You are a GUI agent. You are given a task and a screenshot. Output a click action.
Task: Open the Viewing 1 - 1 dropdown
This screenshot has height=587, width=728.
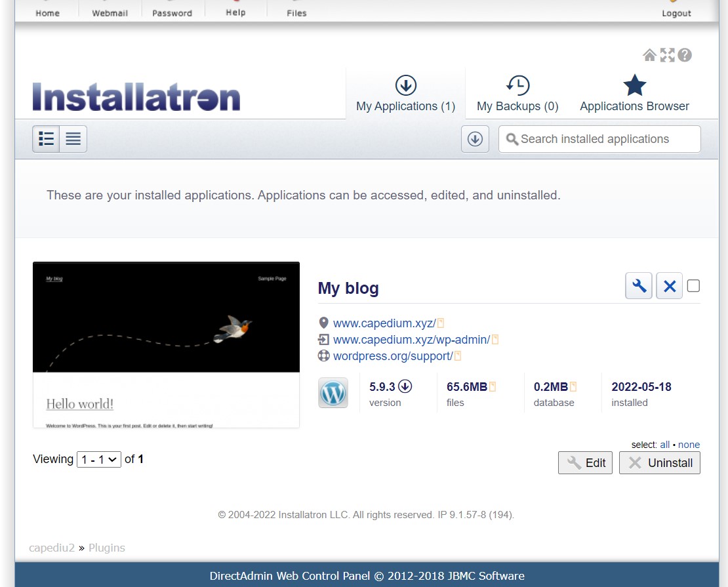pos(99,460)
